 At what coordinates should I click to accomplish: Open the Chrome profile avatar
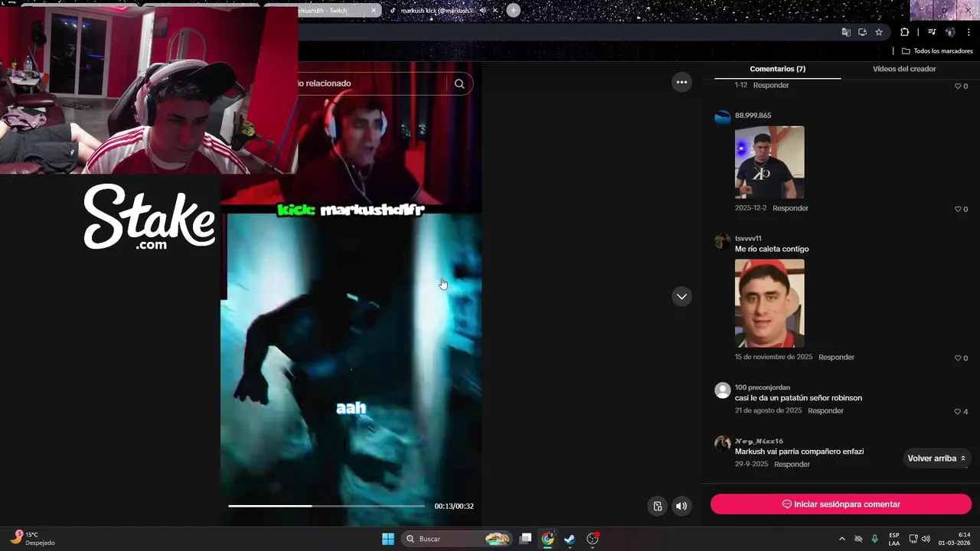[950, 32]
